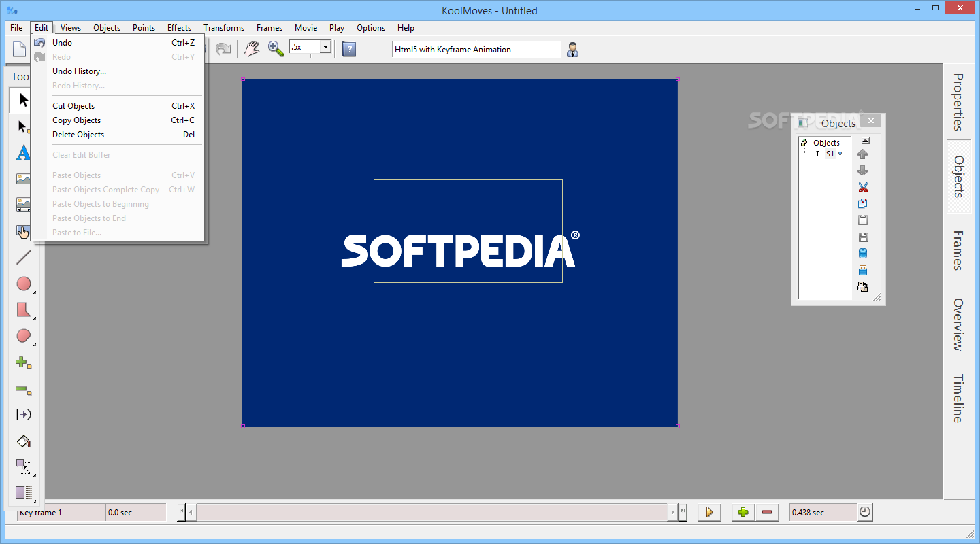This screenshot has height=544, width=980.
Task: Click the New file icon in toolbar
Action: coord(20,49)
